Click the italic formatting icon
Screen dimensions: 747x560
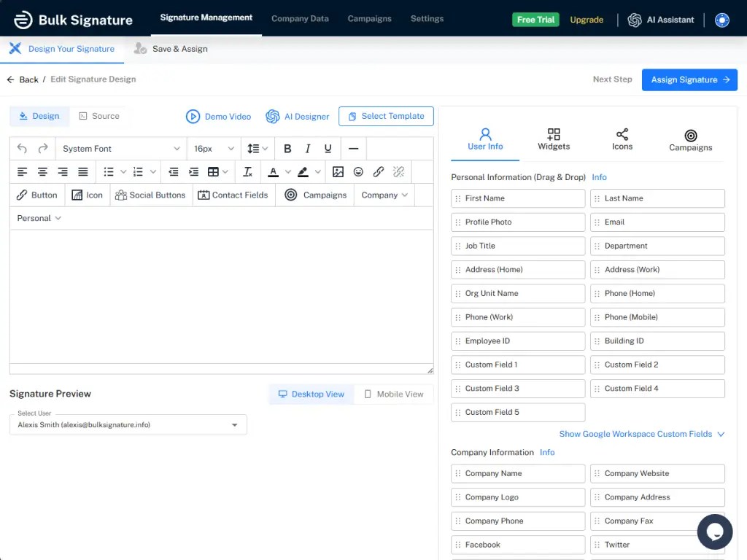click(x=308, y=149)
